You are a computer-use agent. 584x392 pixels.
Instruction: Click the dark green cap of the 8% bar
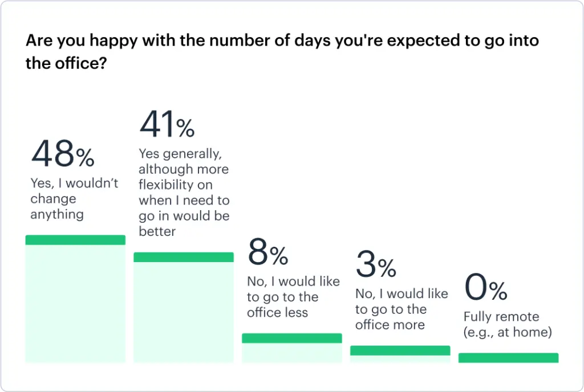pos(292,338)
